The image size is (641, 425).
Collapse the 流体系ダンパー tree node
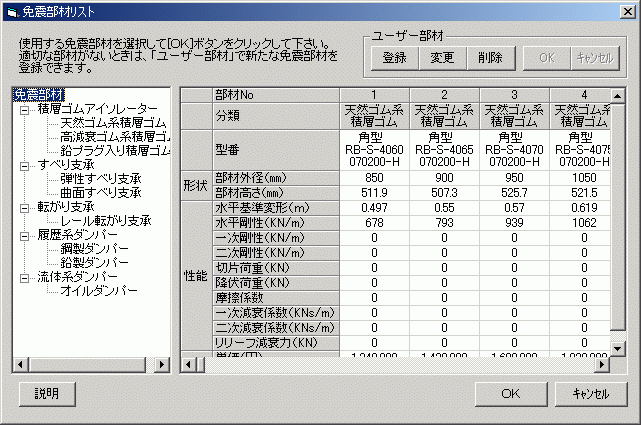point(25,278)
